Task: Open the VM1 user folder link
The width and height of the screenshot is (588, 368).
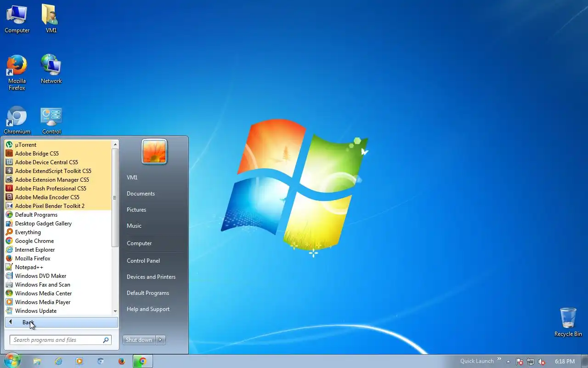Action: pos(132,177)
